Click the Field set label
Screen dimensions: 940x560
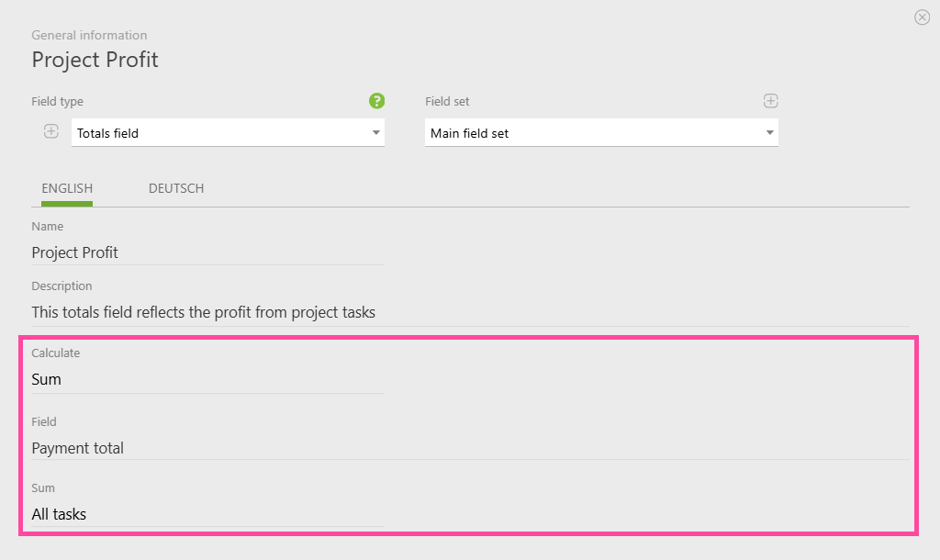[447, 101]
